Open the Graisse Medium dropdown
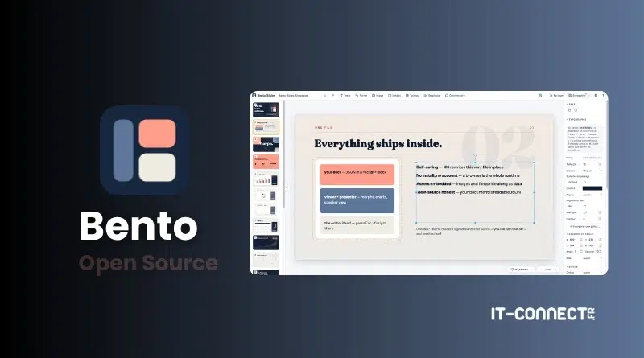 [x=592, y=171]
